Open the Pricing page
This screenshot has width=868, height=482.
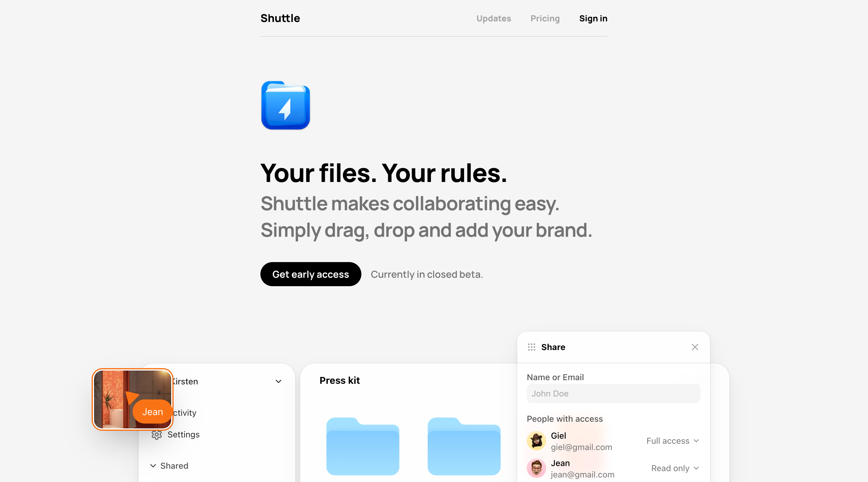pos(545,18)
